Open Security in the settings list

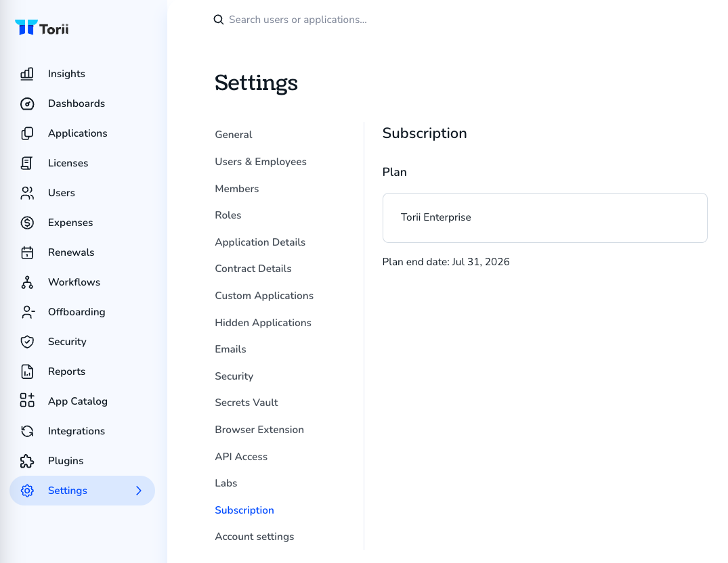tap(234, 376)
